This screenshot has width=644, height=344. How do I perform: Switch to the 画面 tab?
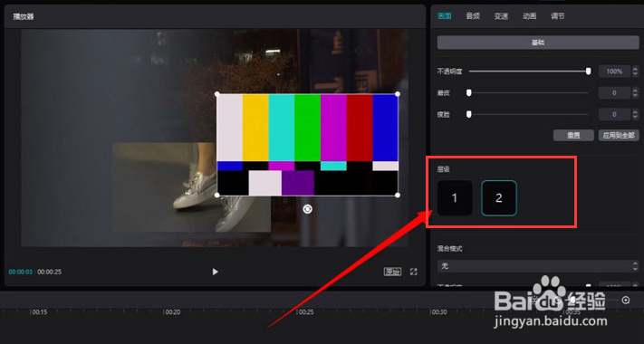coord(445,16)
